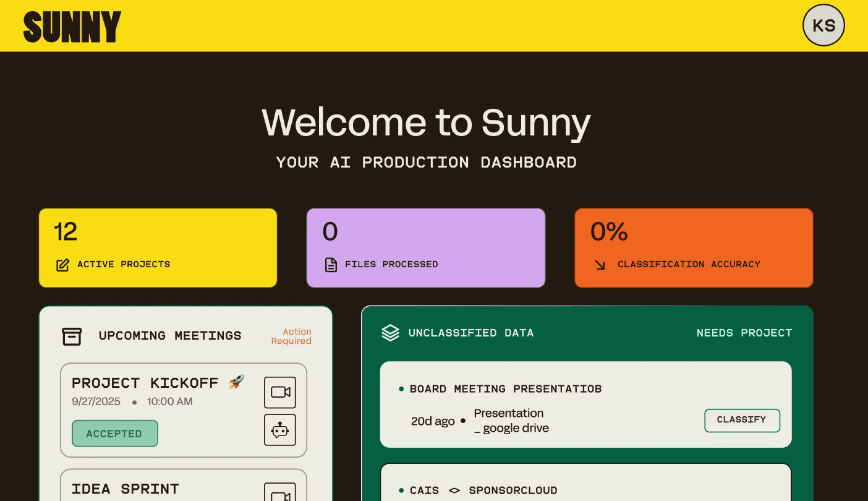
Task: Click the file icon beside Files Processed
Action: tap(331, 265)
